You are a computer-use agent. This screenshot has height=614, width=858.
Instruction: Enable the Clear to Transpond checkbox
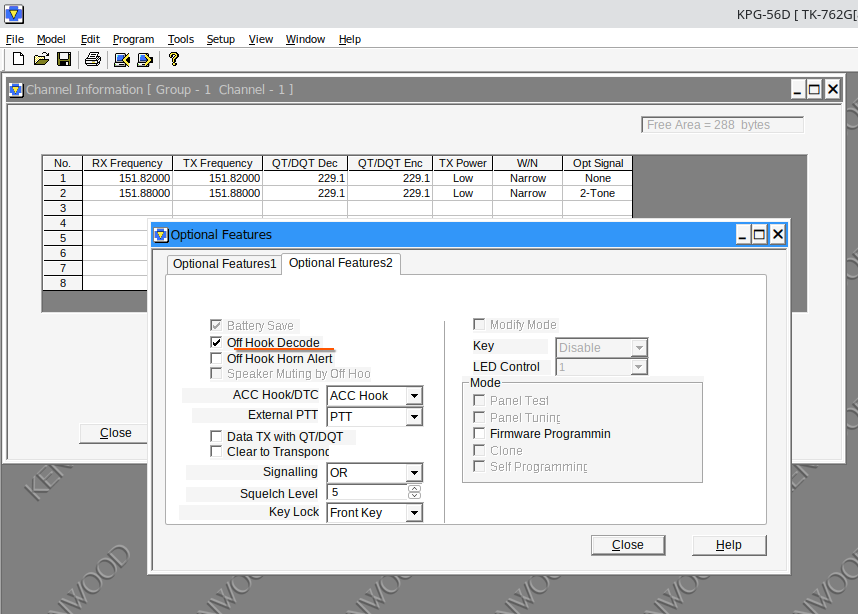tap(216, 451)
